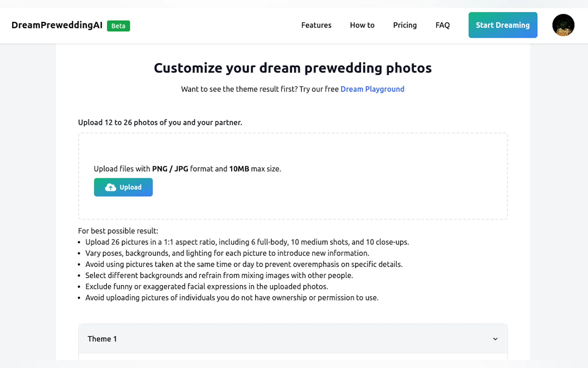Click the green Beta badge
This screenshot has width=588, height=368.
(118, 26)
